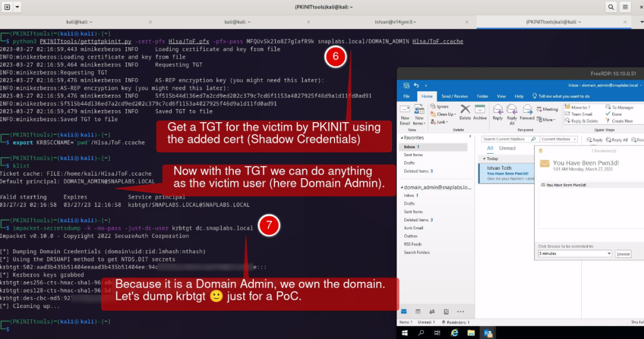Archive the selected email
The height and width of the screenshot is (339, 644).
point(479,113)
